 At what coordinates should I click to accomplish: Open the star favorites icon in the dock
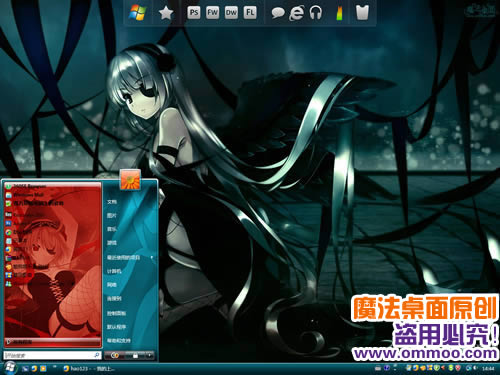tap(166, 13)
